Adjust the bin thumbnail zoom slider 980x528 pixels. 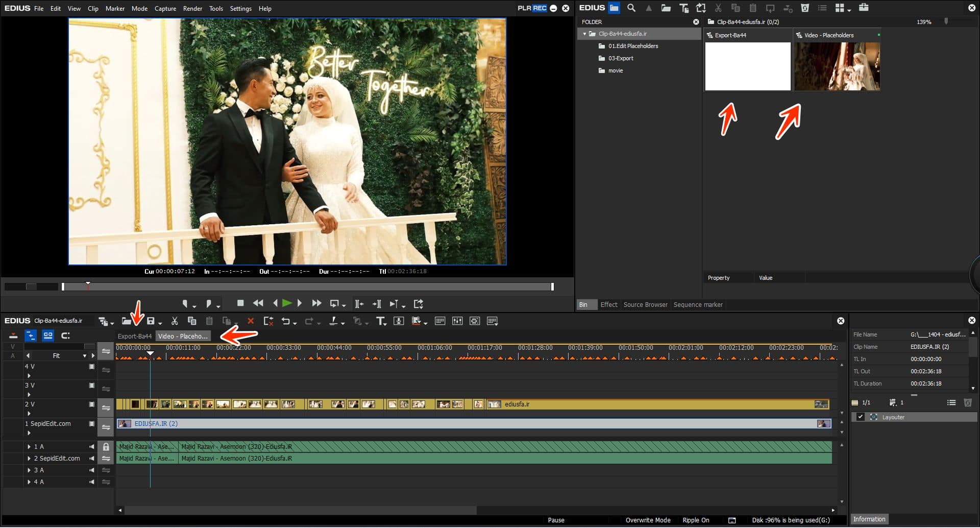tap(946, 21)
